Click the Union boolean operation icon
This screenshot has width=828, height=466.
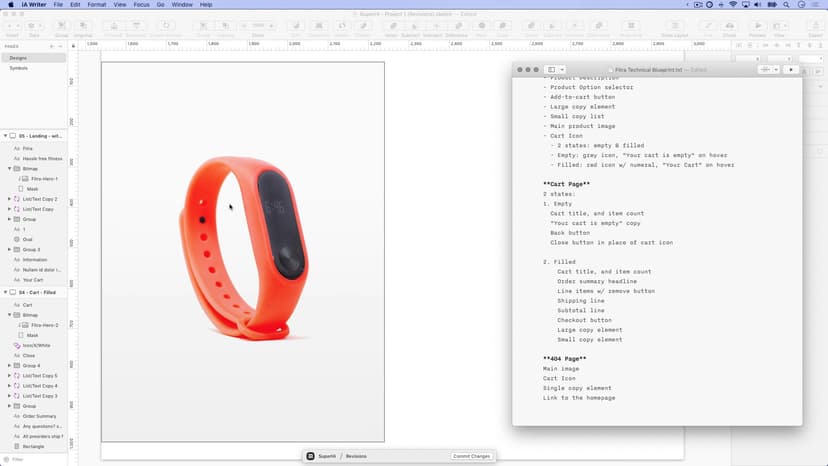[391, 26]
